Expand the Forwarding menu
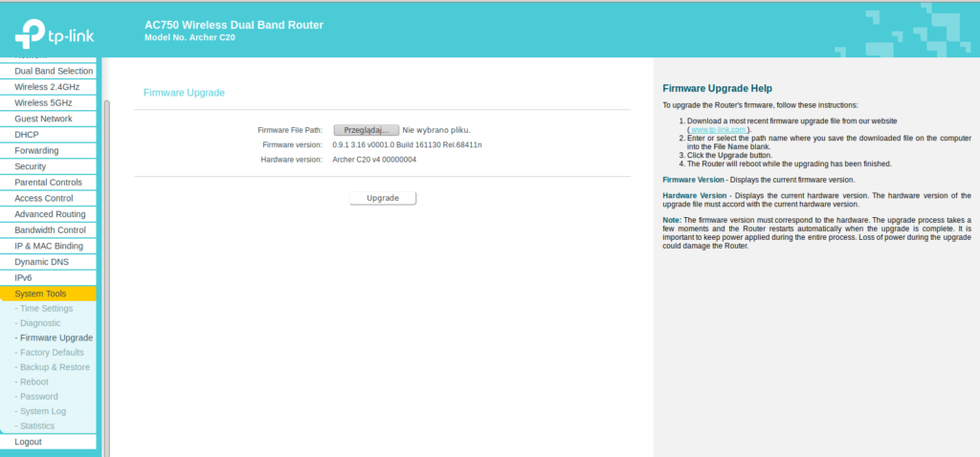Screen dimensions: 980x457 (x=36, y=150)
